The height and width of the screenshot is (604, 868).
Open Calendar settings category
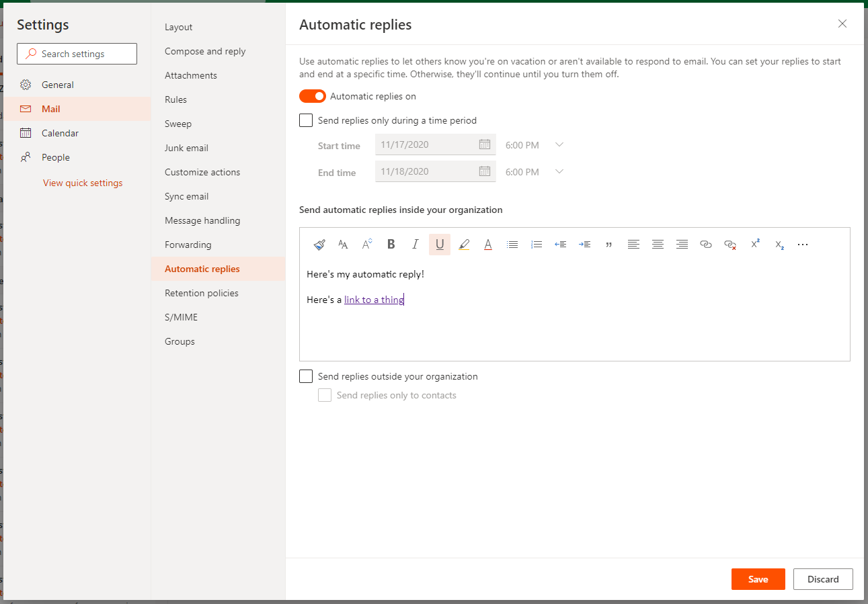click(x=77, y=133)
